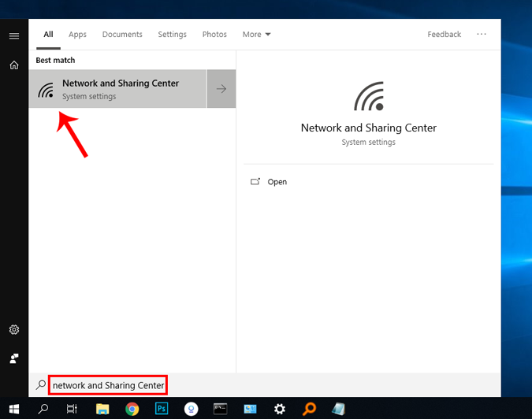Viewport: 532px width, 419px height.
Task: Open the Windows Start button
Action: click(14, 409)
